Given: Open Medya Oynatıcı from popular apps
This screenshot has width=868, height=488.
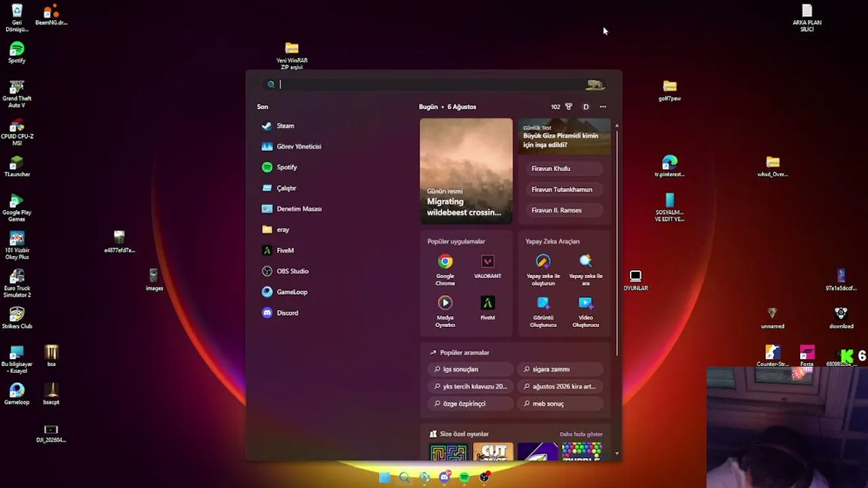Looking at the screenshot, I should coord(445,312).
